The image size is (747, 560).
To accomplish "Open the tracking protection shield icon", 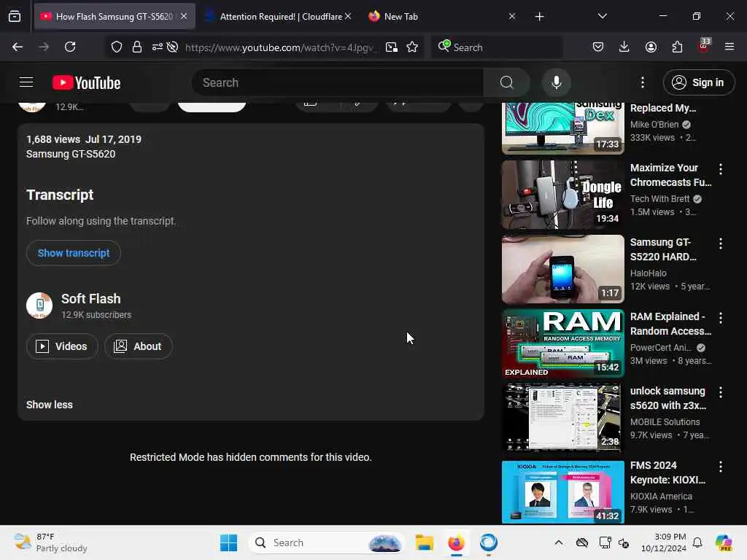I will 117,47.
